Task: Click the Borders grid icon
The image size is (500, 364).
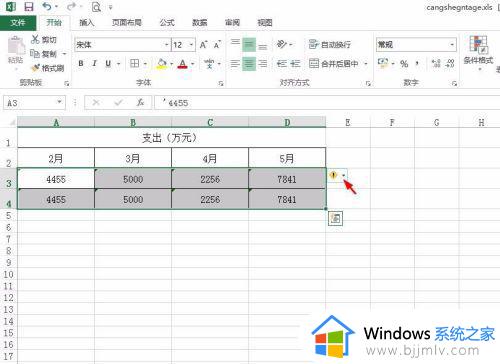Action: [x=135, y=63]
